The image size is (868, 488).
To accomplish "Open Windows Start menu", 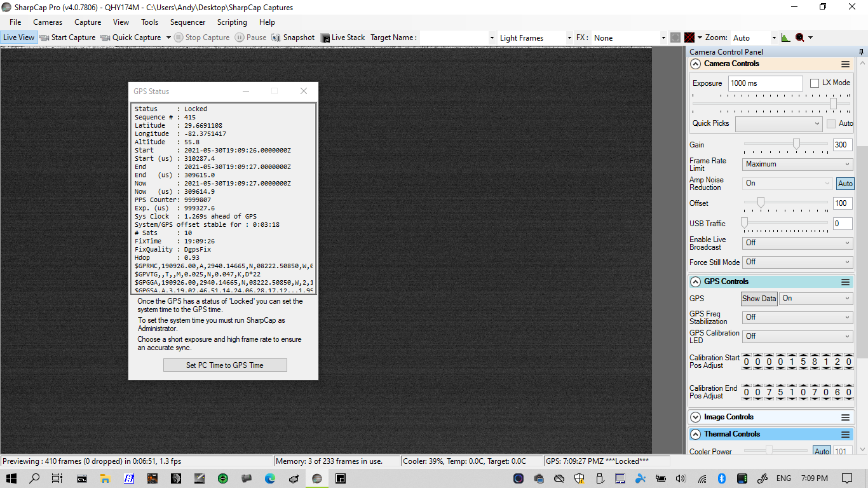I will tap(11, 478).
